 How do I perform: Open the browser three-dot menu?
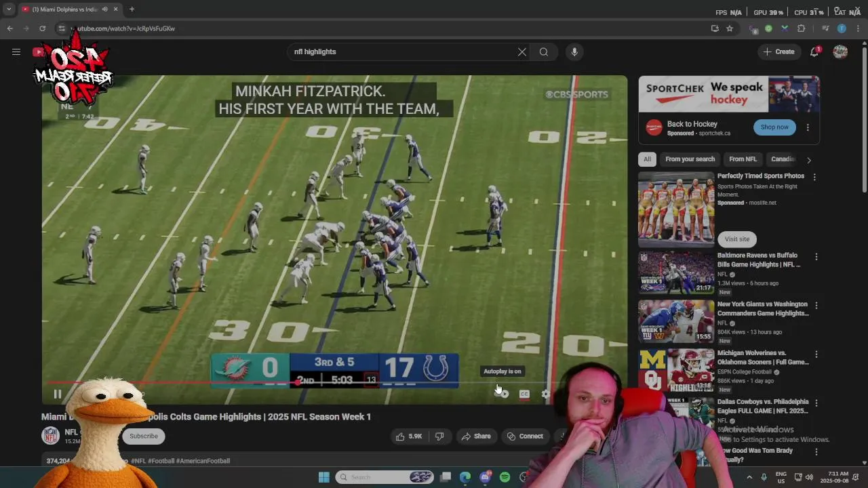858,28
